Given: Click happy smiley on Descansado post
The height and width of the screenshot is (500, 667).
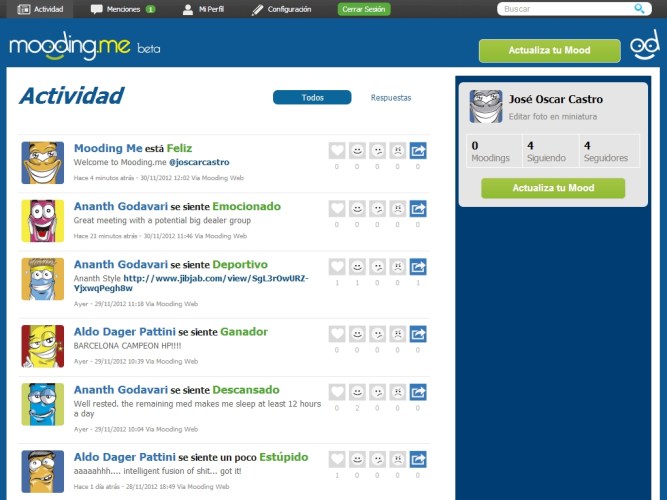Looking at the screenshot, I should coord(357,392).
